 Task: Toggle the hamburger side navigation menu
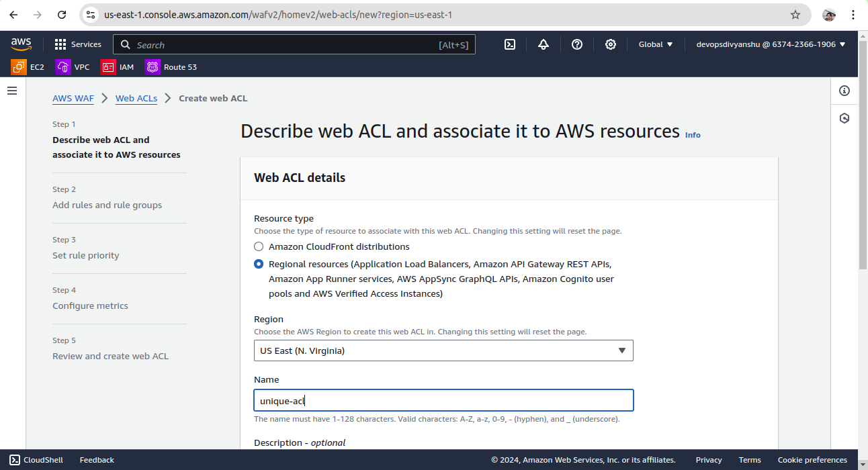(12, 91)
